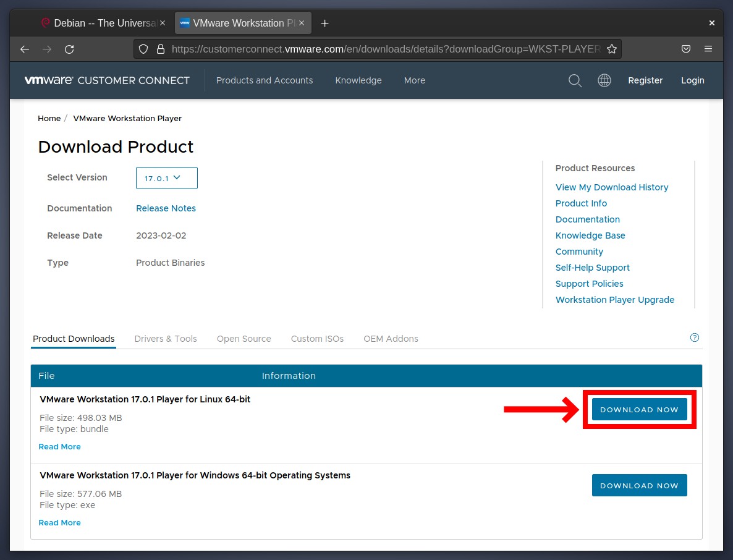The height and width of the screenshot is (560, 733).
Task: Click the browser forward arrow
Action: (47, 49)
